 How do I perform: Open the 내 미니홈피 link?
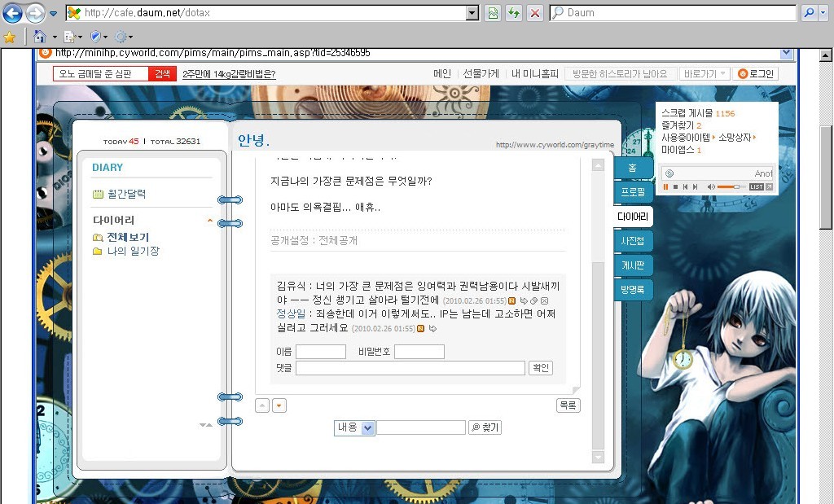point(534,74)
